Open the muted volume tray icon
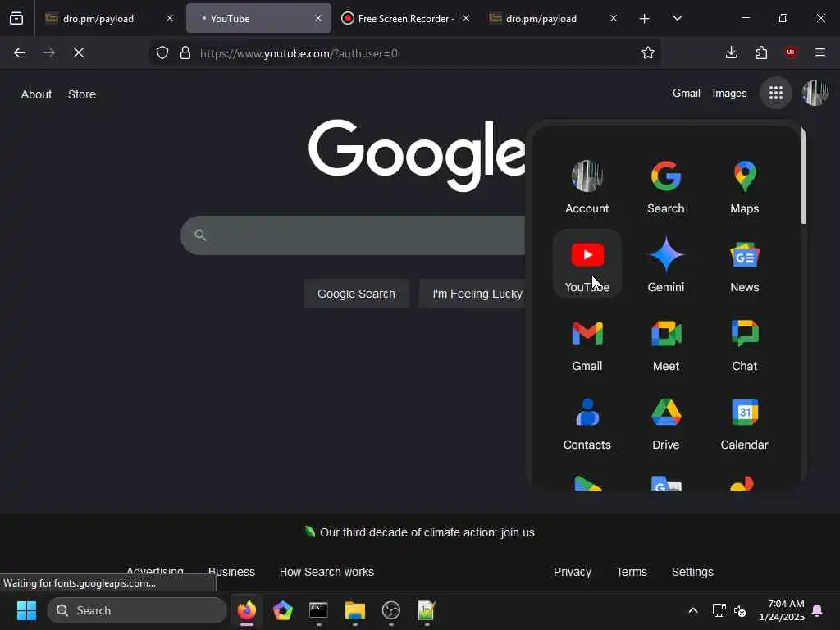The image size is (840, 630). pyautogui.click(x=740, y=610)
